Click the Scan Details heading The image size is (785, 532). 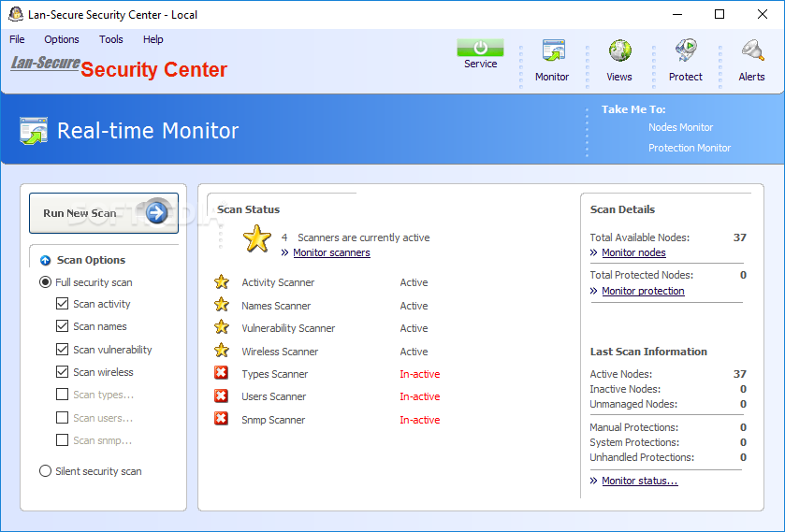(x=622, y=209)
